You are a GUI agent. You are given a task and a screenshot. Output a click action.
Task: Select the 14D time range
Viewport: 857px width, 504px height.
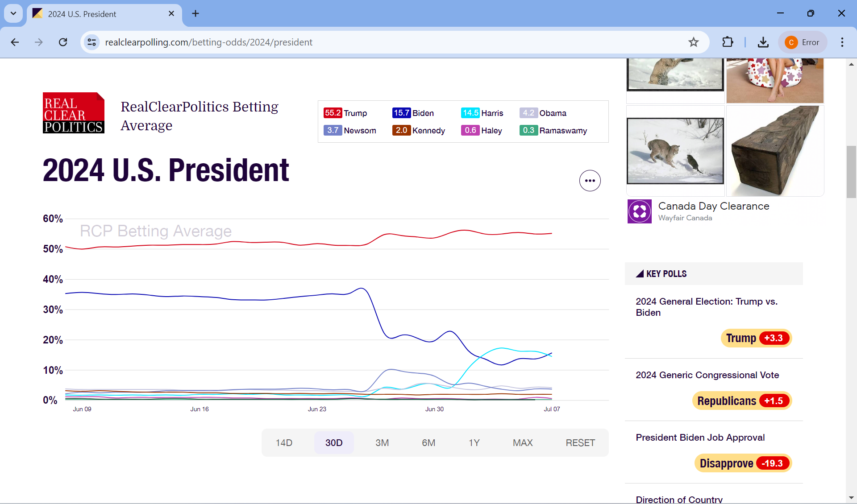(284, 442)
